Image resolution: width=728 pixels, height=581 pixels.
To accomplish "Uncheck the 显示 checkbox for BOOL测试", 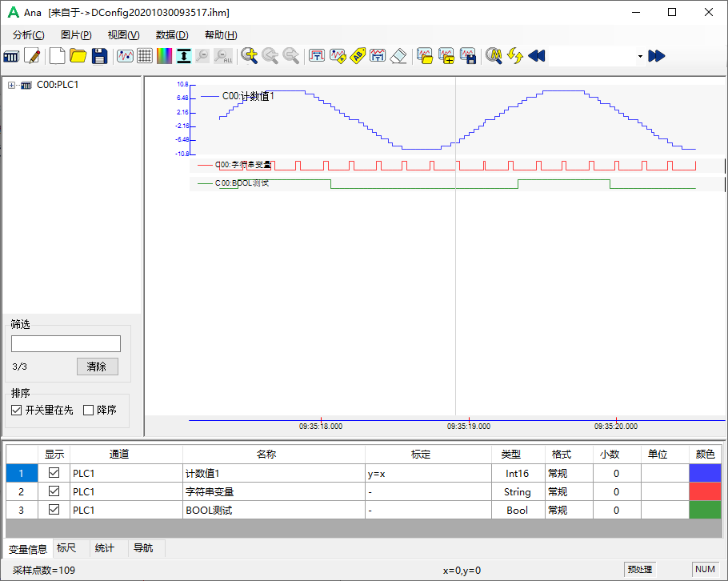I will click(53, 510).
